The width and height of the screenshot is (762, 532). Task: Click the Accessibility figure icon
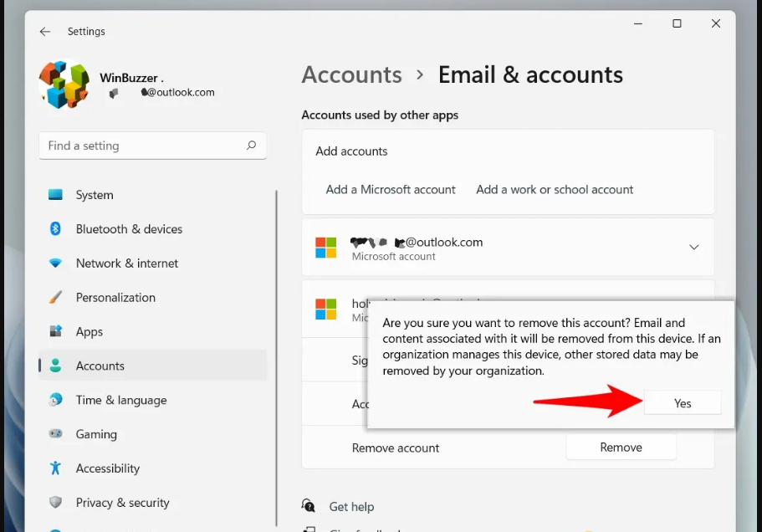(55, 468)
